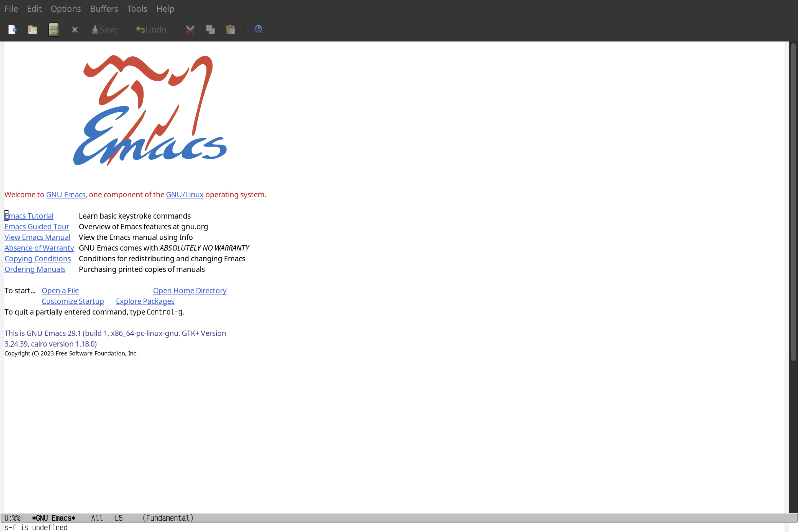Viewport: 798px width, 532px height.
Task: Click Open Home Directory link
Action: (190, 290)
